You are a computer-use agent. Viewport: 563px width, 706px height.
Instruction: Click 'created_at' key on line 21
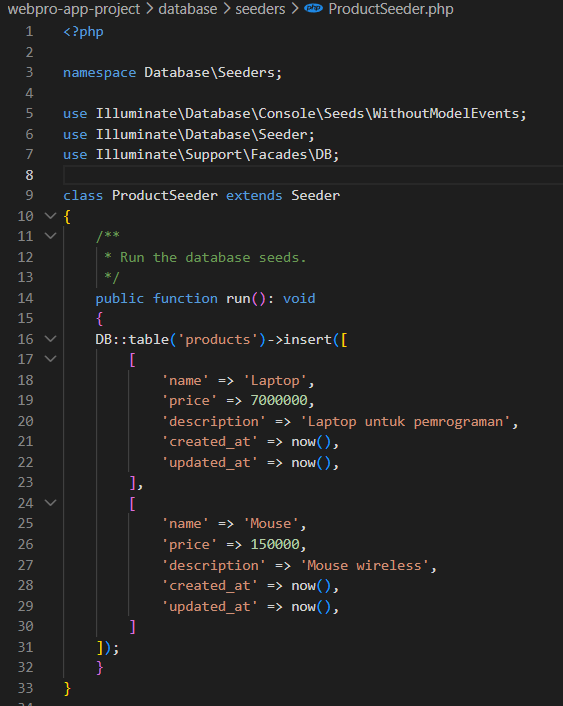click(x=209, y=442)
